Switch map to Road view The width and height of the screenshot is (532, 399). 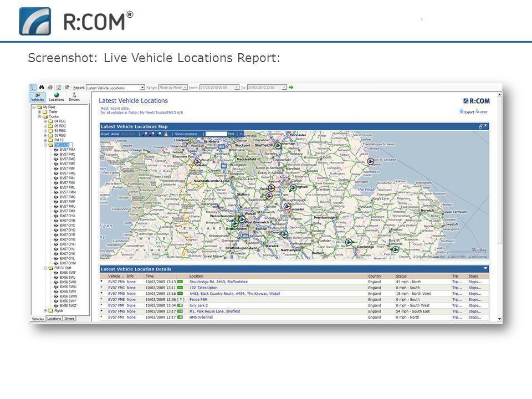point(105,134)
